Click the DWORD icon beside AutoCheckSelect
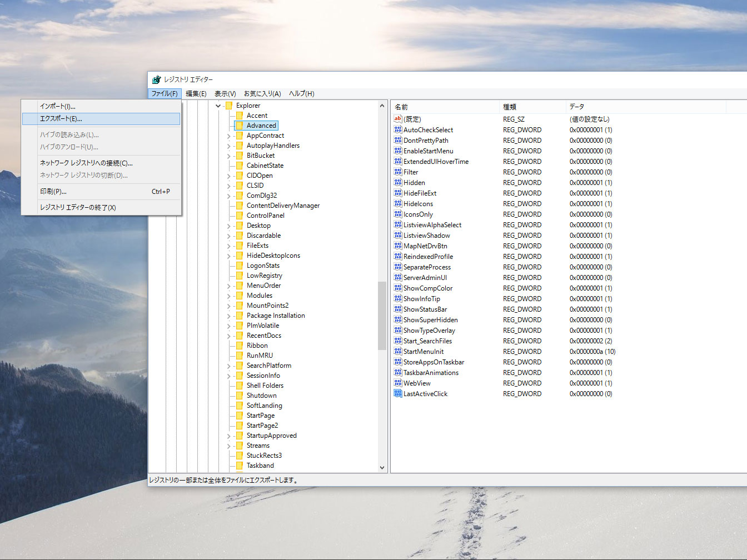747x560 pixels. (x=398, y=129)
